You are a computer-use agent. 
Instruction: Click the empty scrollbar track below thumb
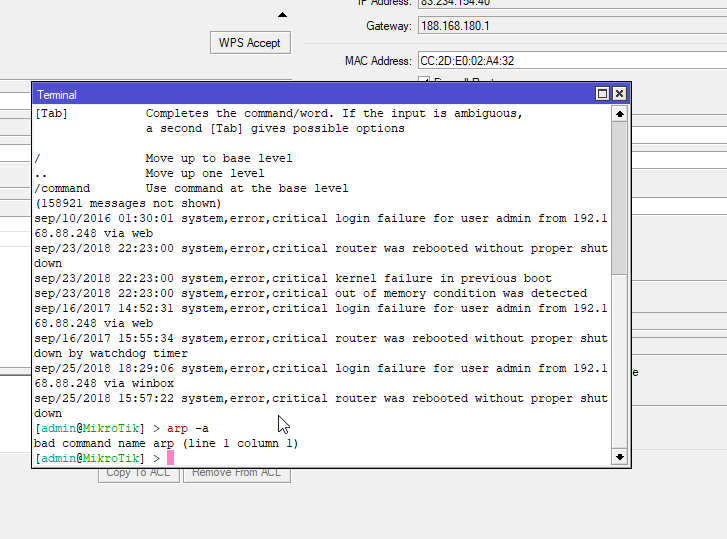tap(619, 360)
